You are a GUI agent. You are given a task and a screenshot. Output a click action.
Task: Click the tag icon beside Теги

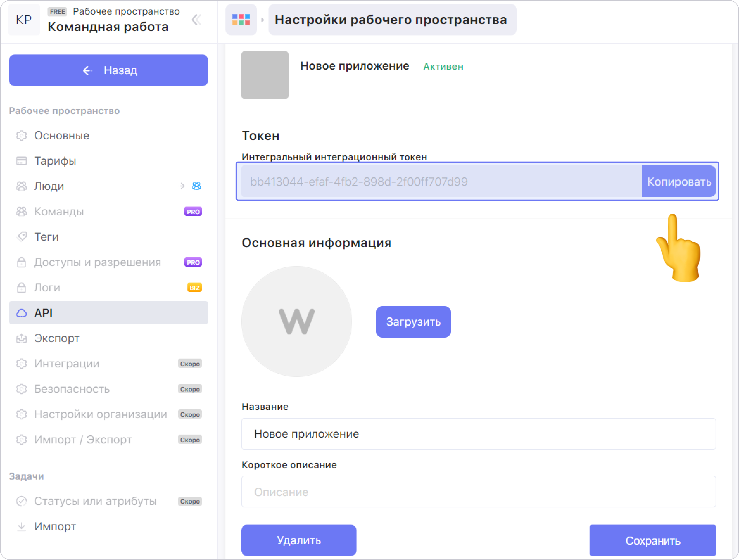coord(22,237)
